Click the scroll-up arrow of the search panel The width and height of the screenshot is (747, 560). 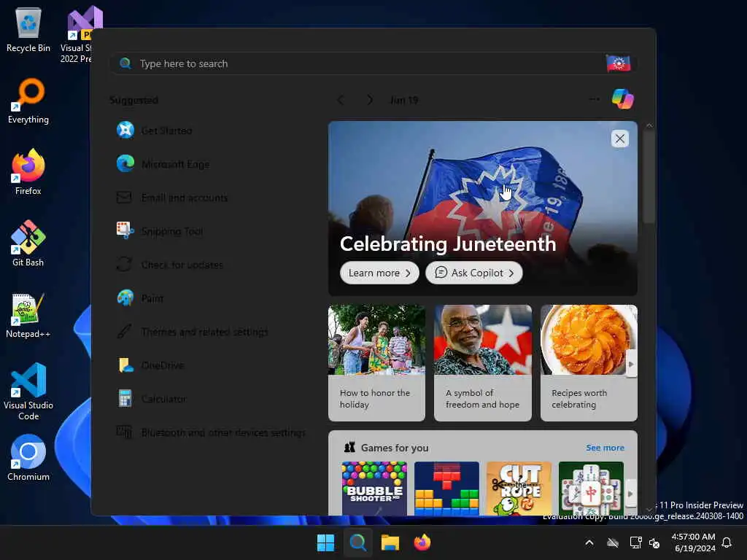point(649,125)
